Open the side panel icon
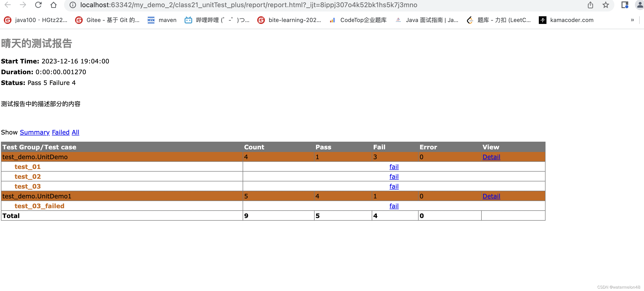Screen dimensions: 644x291 tap(624, 5)
